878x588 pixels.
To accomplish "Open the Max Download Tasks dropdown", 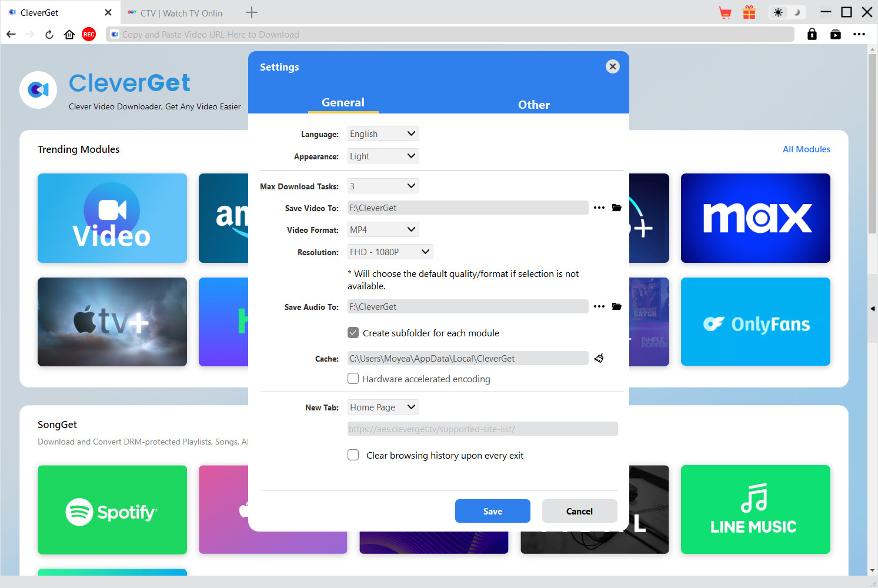I will 383,186.
